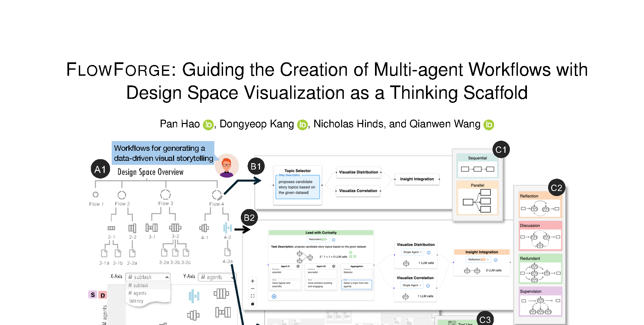Click the Aggregation Goal text field
Image resolution: width=644 pixels, height=325 pixels.
point(357,284)
